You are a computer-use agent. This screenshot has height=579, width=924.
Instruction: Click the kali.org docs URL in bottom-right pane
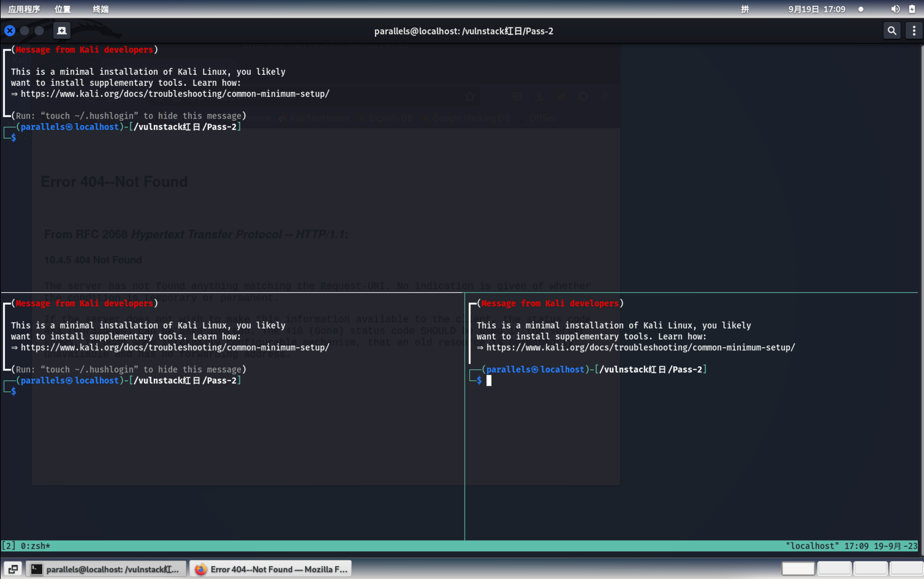coord(641,347)
